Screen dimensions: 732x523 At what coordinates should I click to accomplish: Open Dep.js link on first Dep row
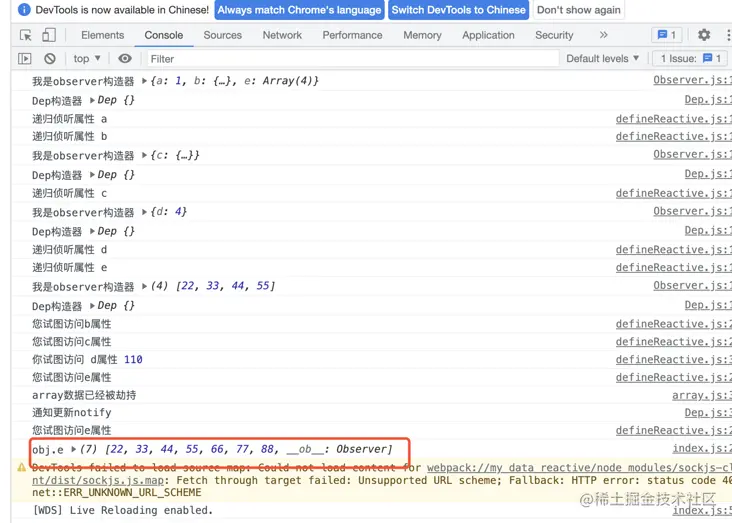point(708,99)
